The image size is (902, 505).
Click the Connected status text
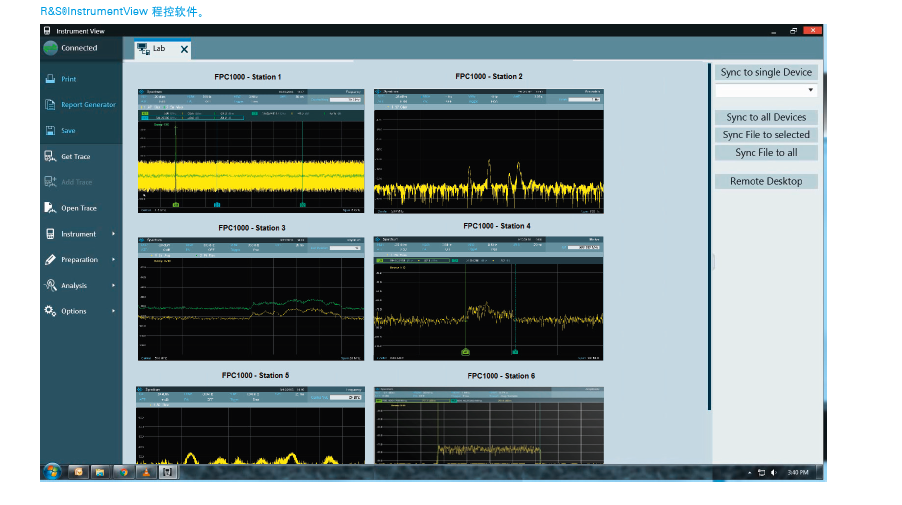coord(79,48)
